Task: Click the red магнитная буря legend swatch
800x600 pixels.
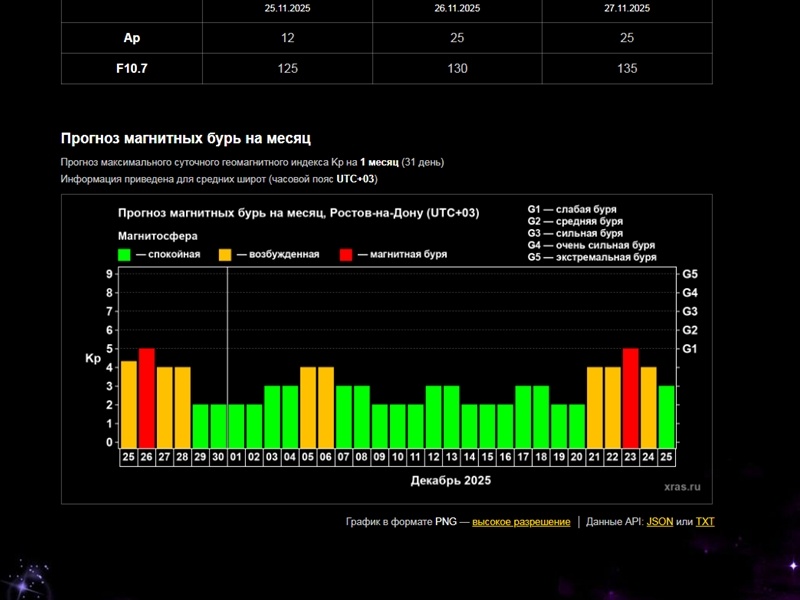Action: coord(346,255)
